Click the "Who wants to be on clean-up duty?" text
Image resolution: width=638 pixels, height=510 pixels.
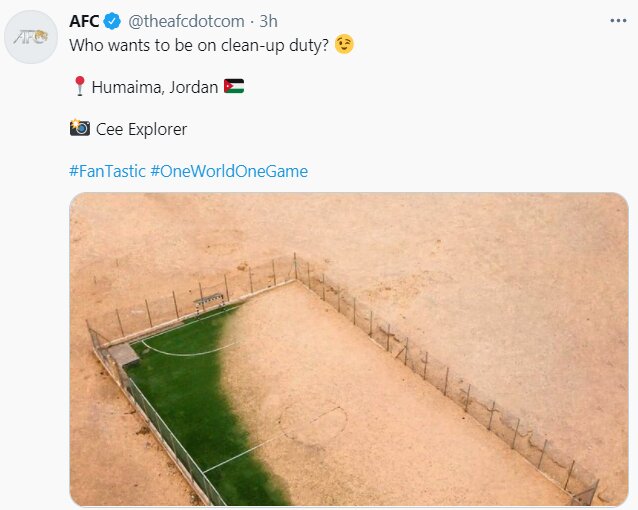[199, 45]
